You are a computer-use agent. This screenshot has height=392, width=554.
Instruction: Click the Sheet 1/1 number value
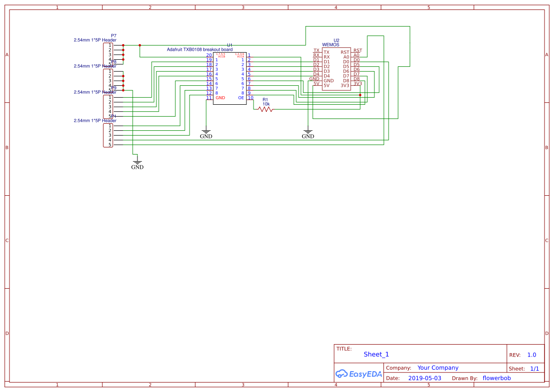point(534,369)
